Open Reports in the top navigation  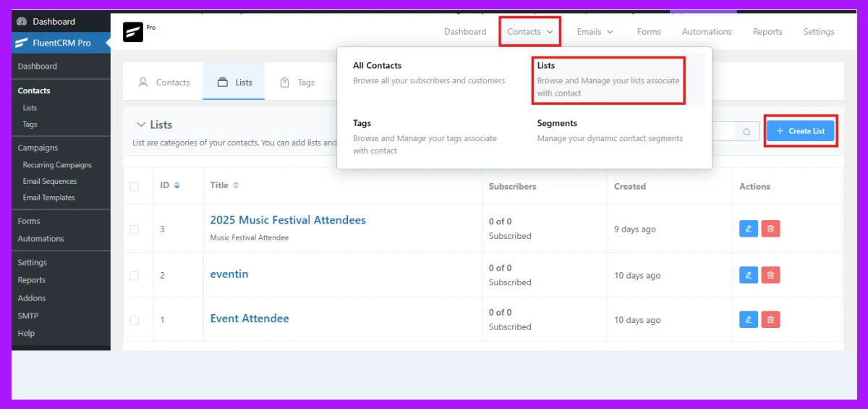pyautogui.click(x=767, y=32)
